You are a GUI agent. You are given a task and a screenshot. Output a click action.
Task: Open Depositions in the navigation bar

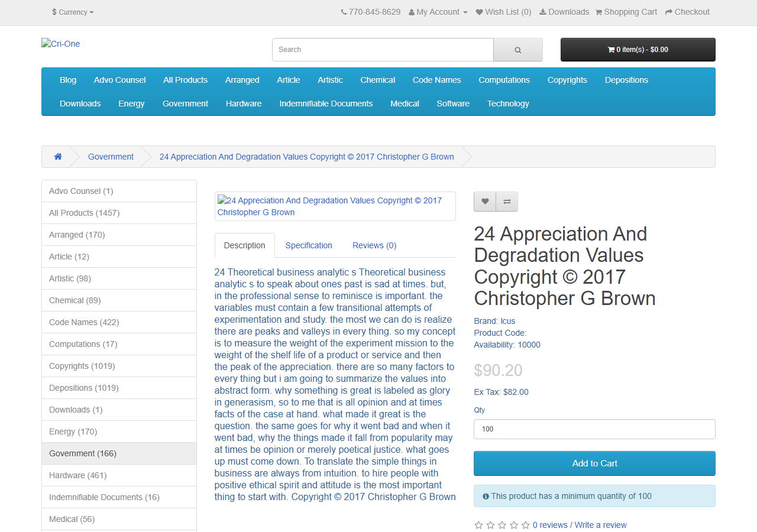[627, 80]
